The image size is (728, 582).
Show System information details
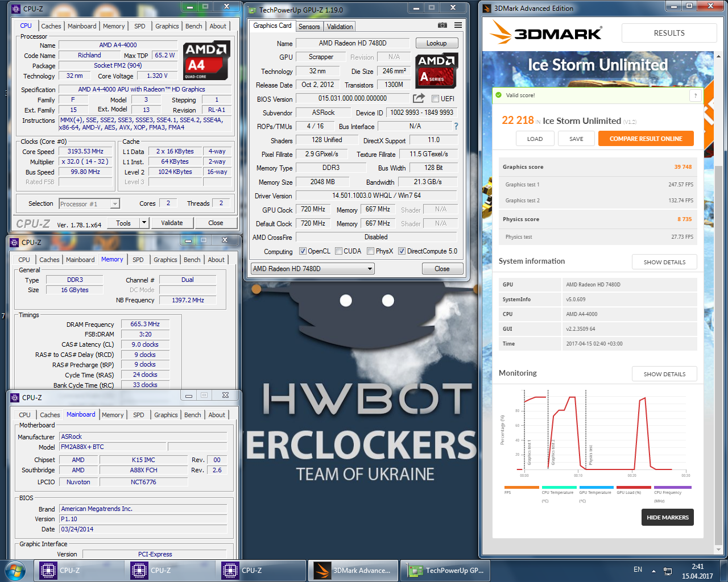pyautogui.click(x=664, y=262)
